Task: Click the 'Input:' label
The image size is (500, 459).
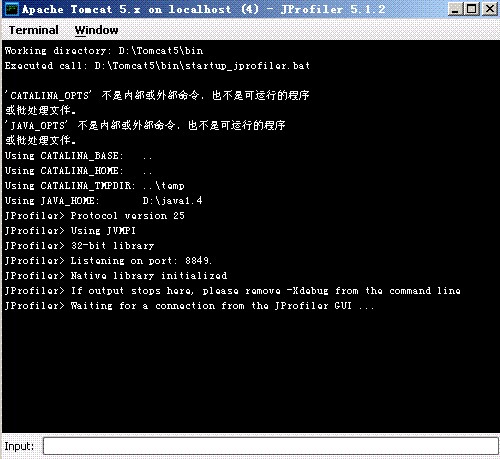Action: pos(19,446)
